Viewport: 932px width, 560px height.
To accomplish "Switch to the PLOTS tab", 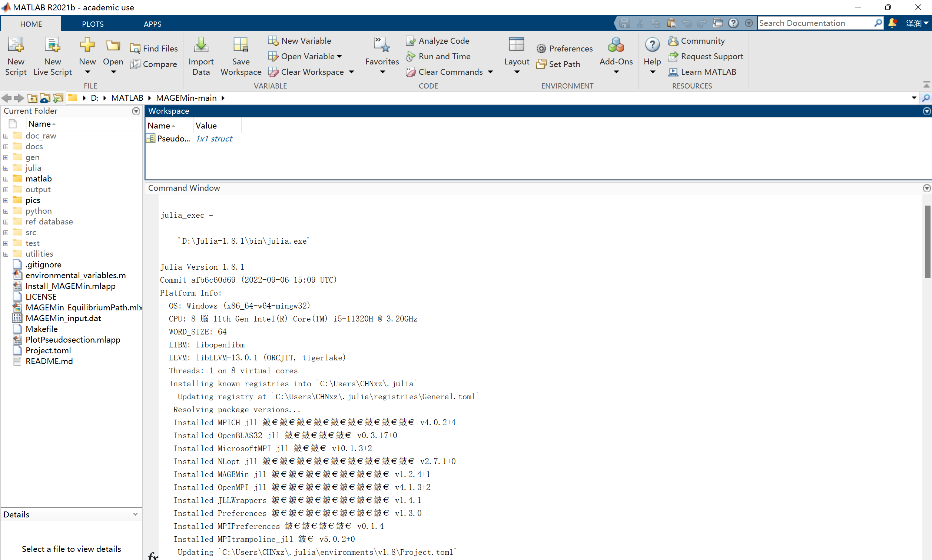I will (93, 24).
